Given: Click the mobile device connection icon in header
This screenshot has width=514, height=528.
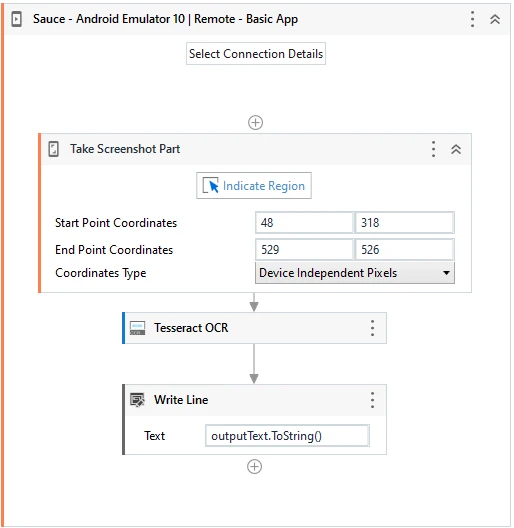Looking at the screenshot, I should click(16, 19).
